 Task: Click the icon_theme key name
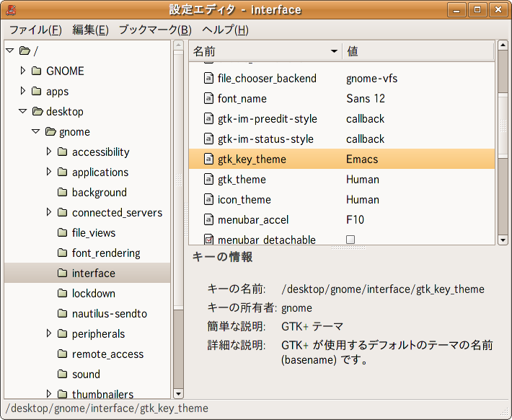pyautogui.click(x=244, y=199)
